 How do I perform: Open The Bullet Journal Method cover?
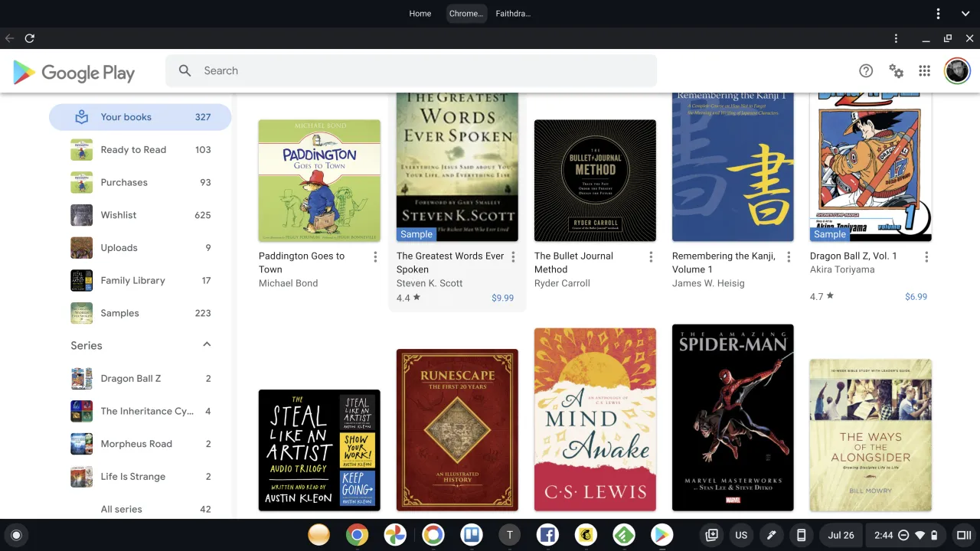(x=595, y=180)
